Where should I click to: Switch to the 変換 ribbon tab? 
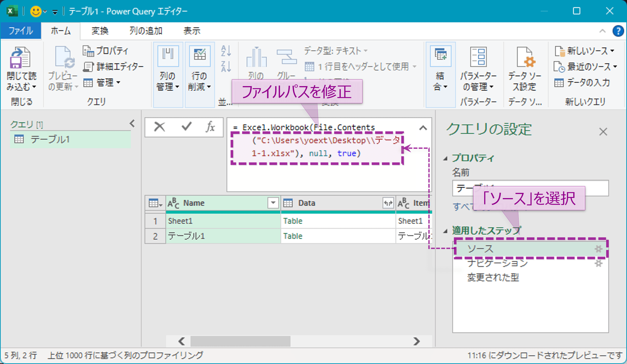pos(100,31)
